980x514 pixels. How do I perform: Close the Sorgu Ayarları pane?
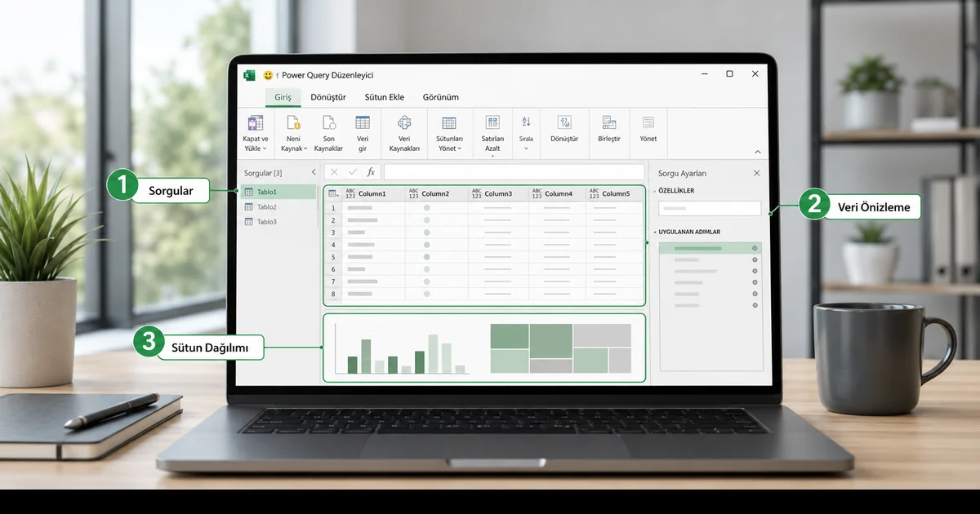coord(756,173)
